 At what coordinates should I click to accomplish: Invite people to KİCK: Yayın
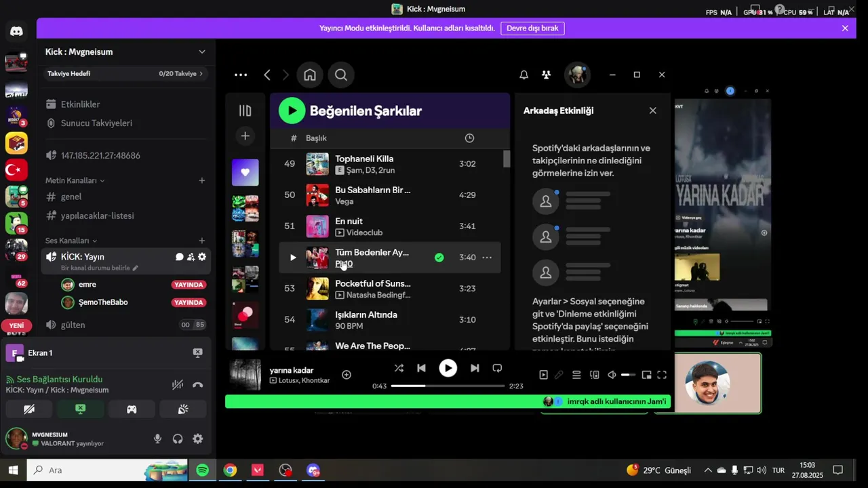click(x=191, y=257)
